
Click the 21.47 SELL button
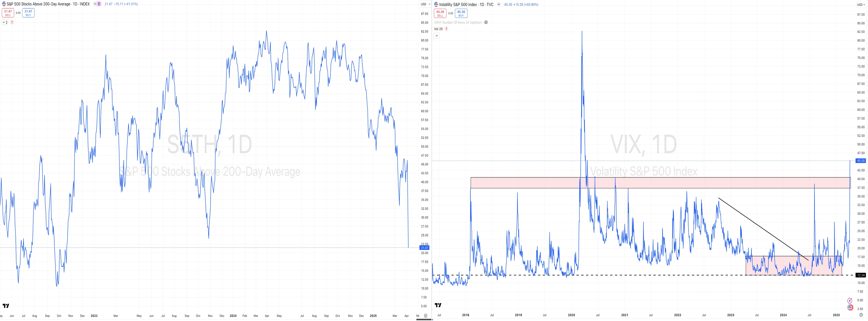[8, 13]
